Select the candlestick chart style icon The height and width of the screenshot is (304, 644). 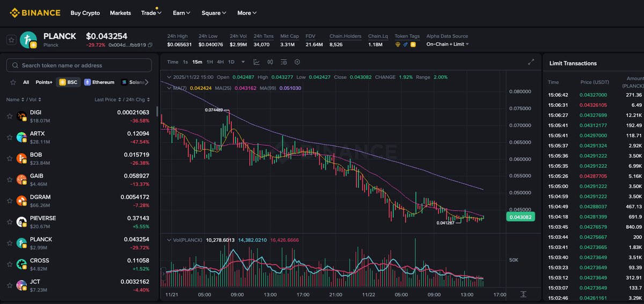pos(270,62)
